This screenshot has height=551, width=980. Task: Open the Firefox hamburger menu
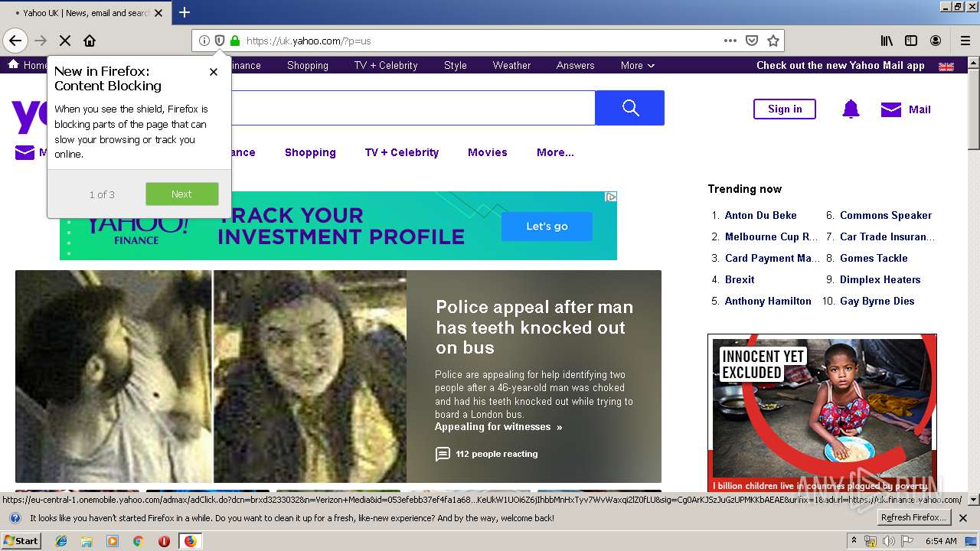coord(965,41)
